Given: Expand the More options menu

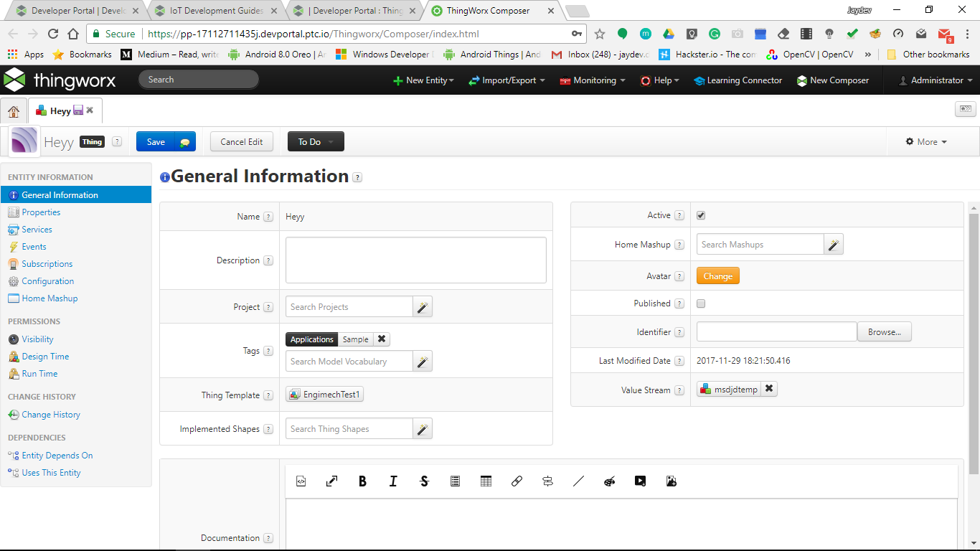Looking at the screenshot, I should pos(925,141).
